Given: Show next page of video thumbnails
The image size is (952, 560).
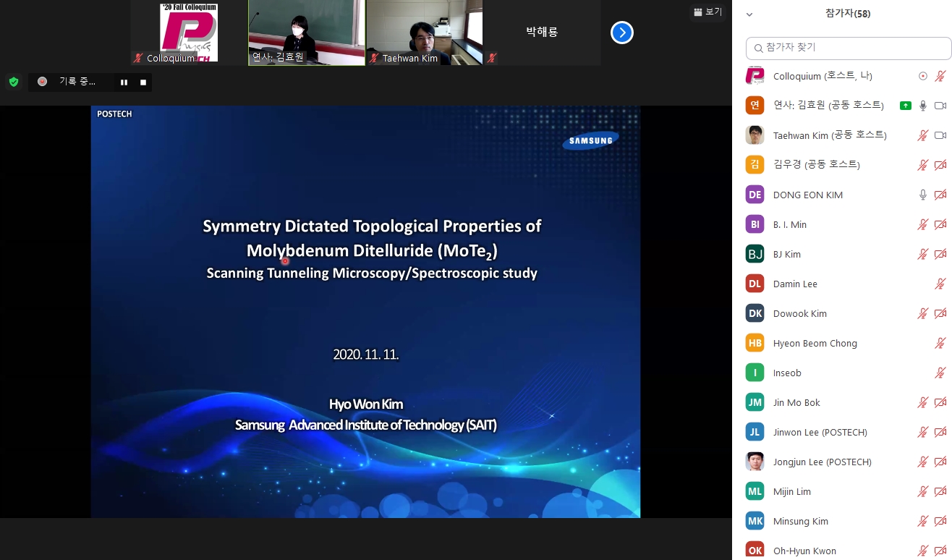Looking at the screenshot, I should 622,33.
